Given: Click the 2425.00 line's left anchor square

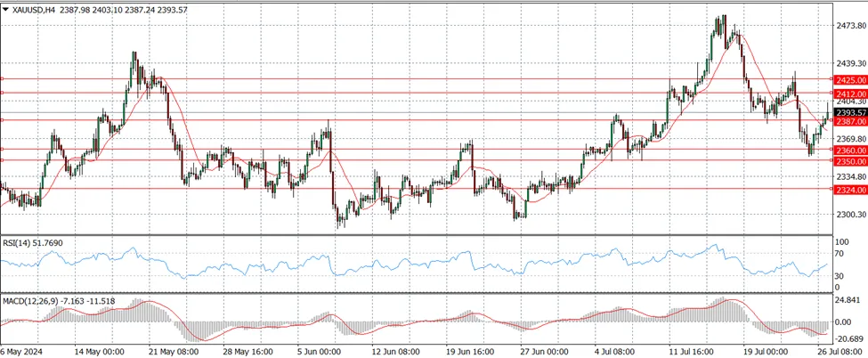Looking at the screenshot, I should click(x=2, y=78).
